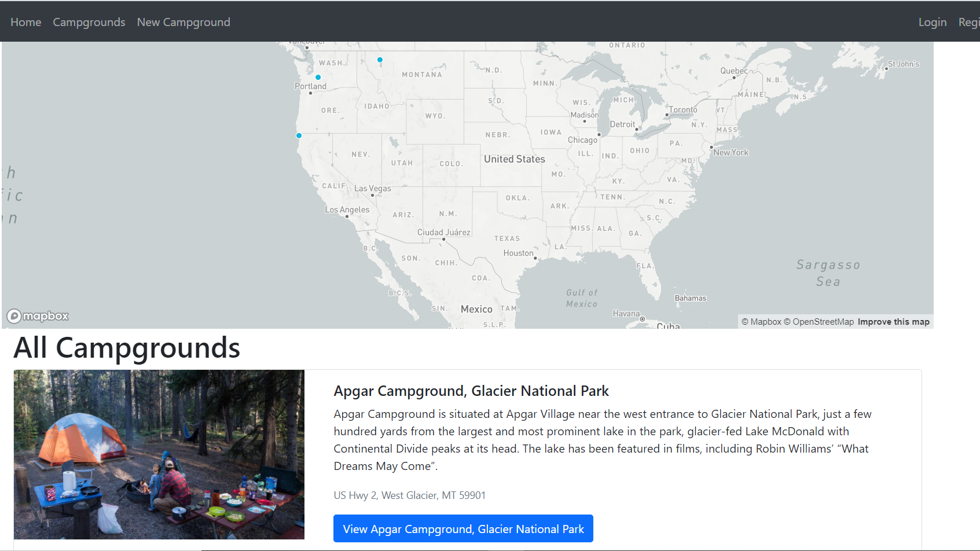
Task: Select the marker on the California coast
Action: 299,135
